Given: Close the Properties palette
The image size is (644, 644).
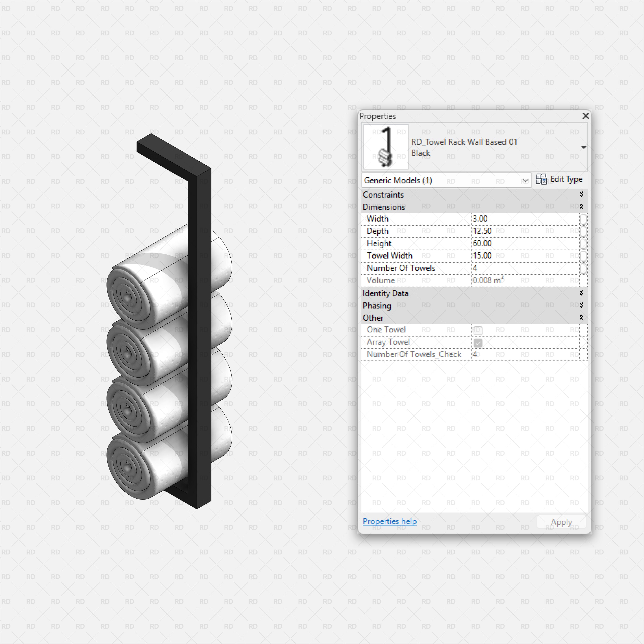Looking at the screenshot, I should [586, 116].
